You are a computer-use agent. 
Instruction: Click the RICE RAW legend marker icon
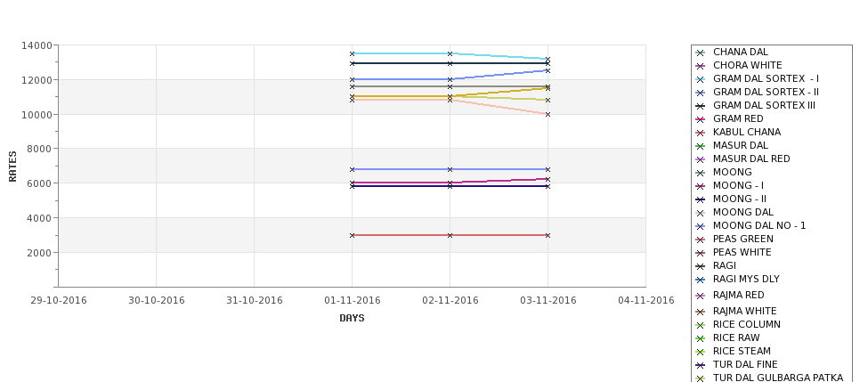(701, 339)
